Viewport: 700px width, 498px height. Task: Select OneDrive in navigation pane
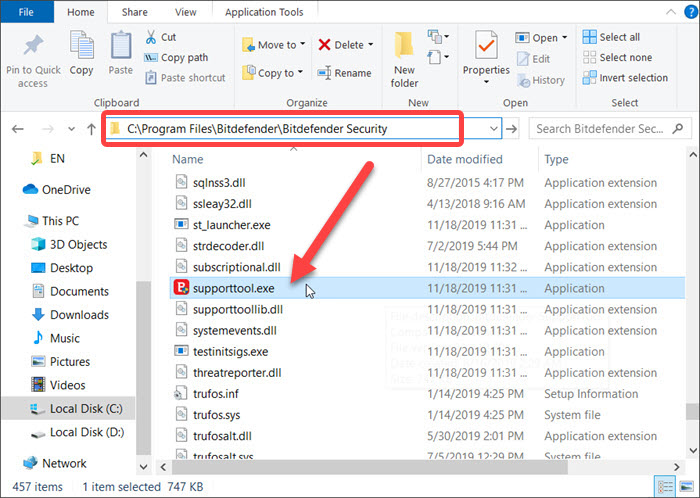57,190
